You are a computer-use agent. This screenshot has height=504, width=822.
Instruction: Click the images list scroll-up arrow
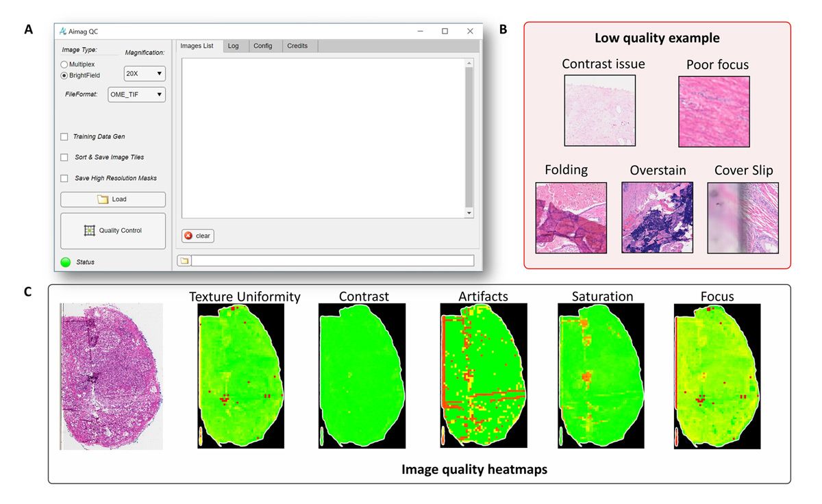(469, 64)
